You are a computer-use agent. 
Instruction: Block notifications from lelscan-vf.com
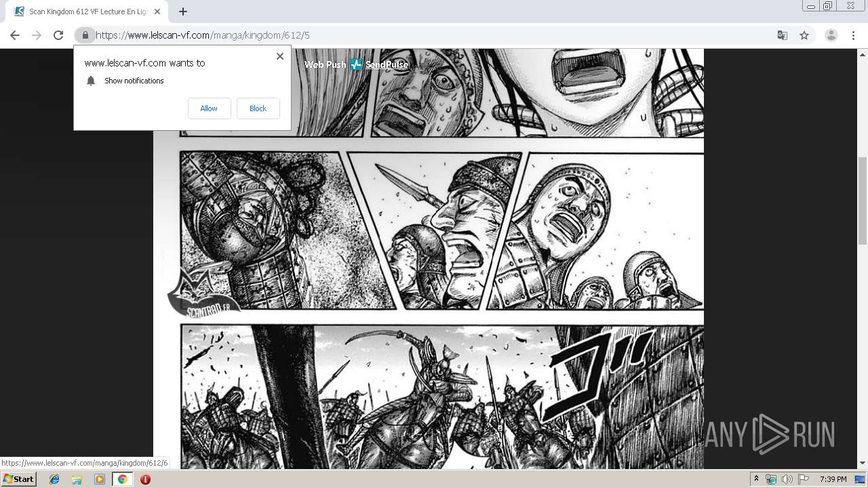[258, 108]
